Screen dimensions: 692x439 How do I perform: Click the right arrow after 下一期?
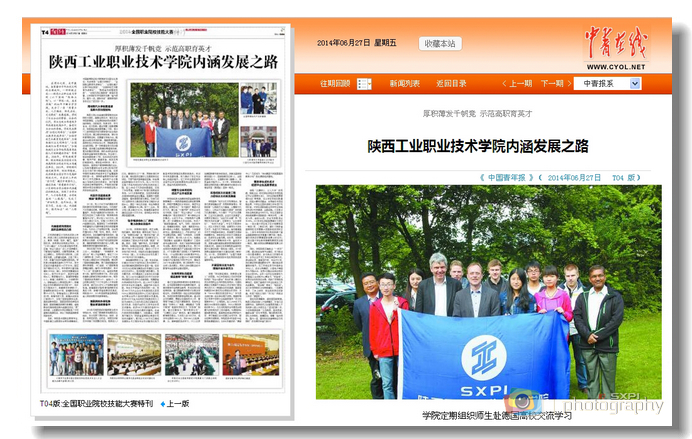[x=569, y=84]
